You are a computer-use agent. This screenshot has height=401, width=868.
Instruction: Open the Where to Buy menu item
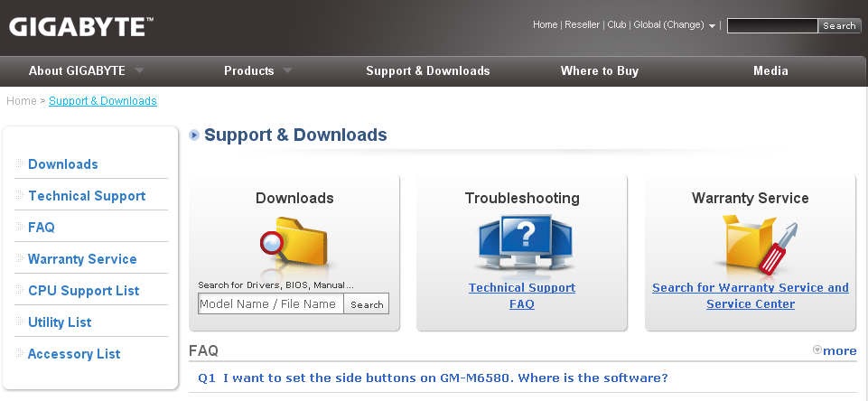pos(600,70)
